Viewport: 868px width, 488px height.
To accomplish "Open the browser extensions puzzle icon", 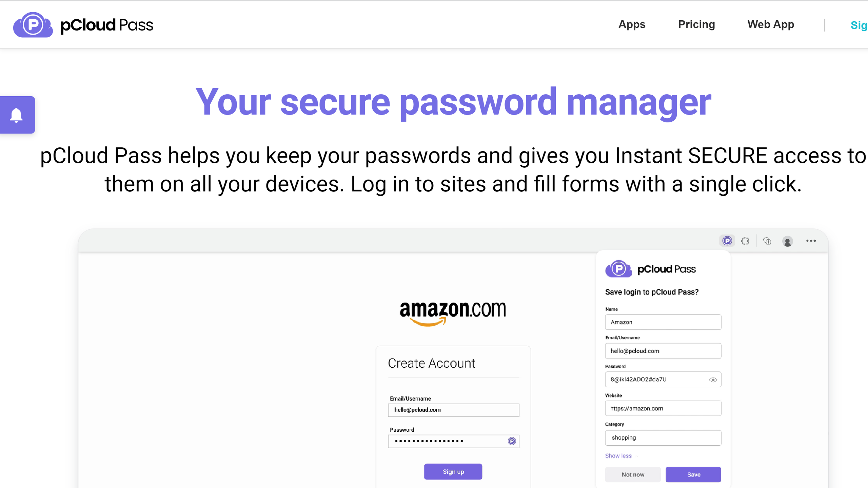I will point(745,241).
